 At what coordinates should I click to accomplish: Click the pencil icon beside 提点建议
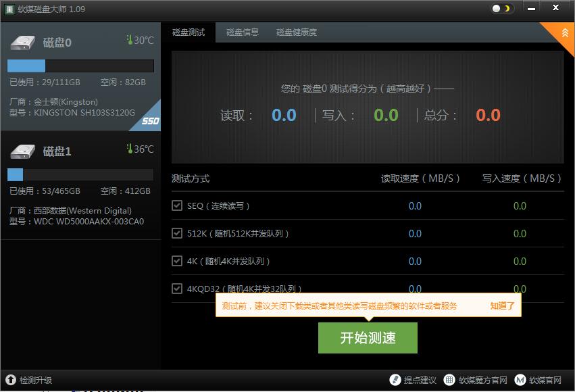point(397,380)
